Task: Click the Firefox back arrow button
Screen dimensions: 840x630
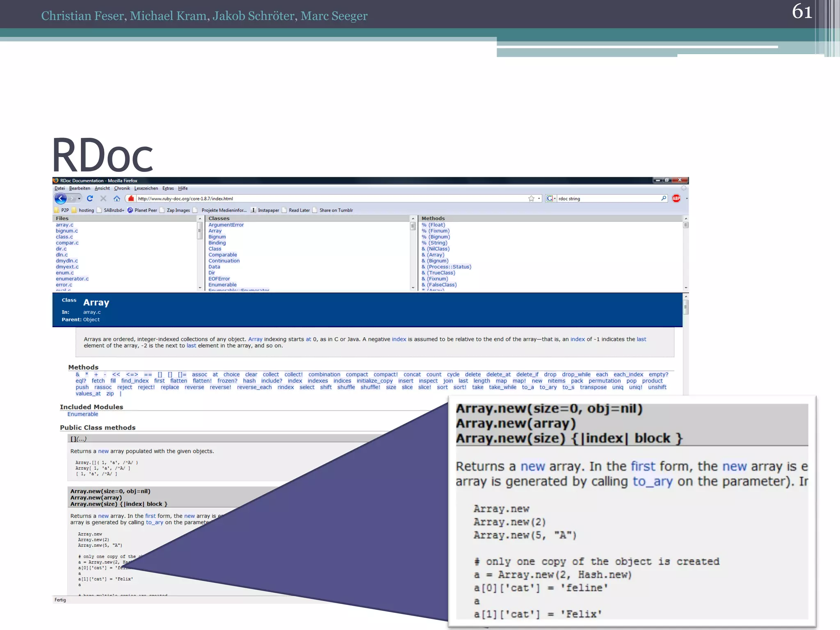Action: pyautogui.click(x=61, y=199)
